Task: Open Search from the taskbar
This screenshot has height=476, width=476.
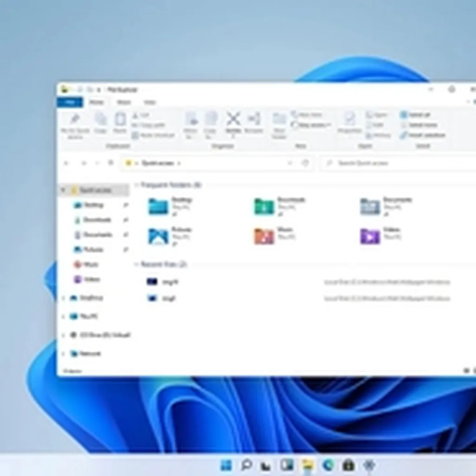Action: click(246, 465)
